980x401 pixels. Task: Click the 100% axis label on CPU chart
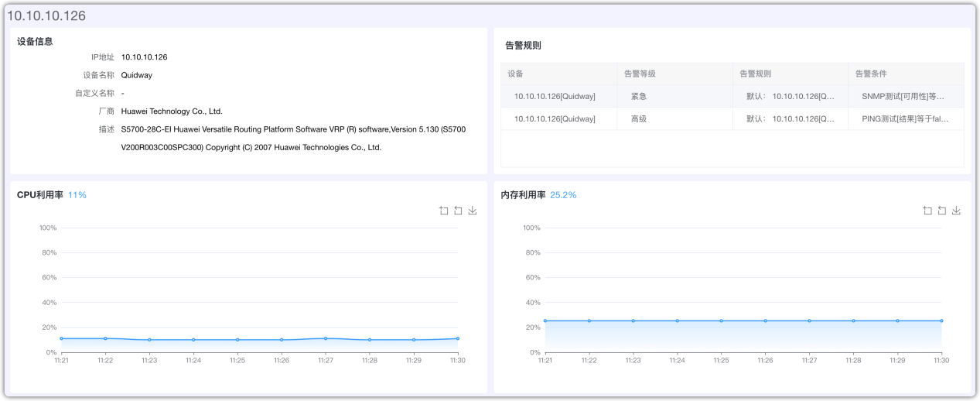click(x=48, y=228)
